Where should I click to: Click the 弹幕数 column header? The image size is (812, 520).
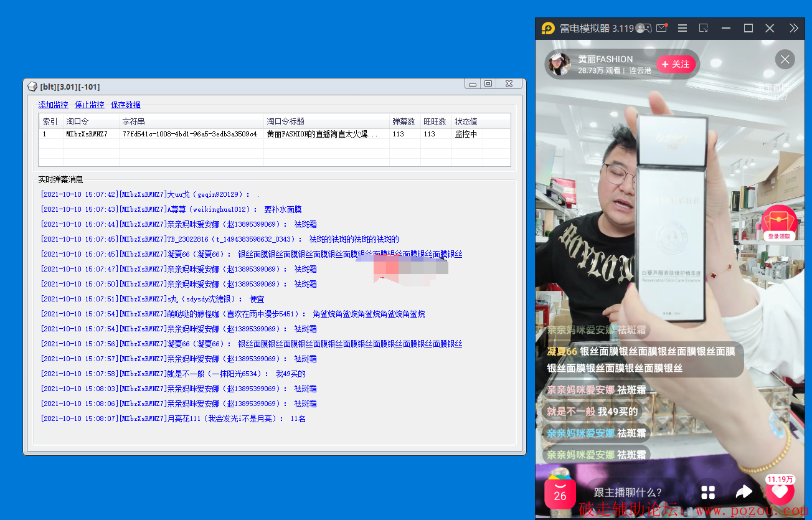404,121
